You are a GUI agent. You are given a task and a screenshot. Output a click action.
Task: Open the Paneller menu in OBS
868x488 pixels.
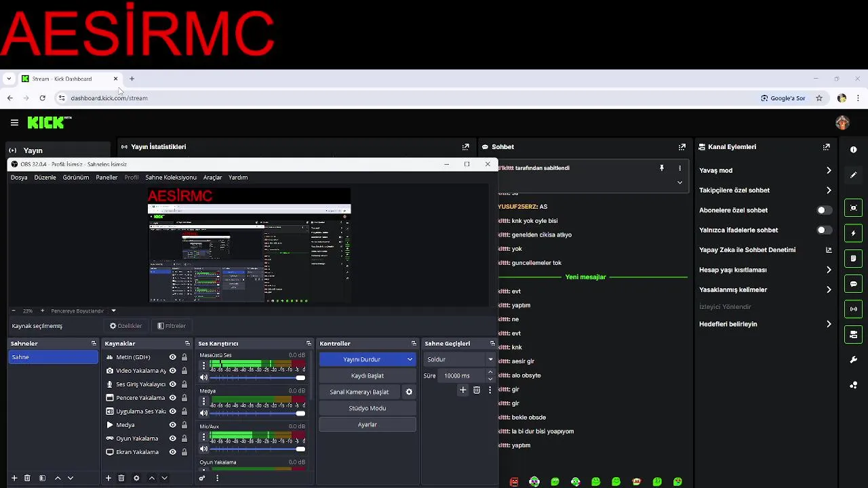106,178
